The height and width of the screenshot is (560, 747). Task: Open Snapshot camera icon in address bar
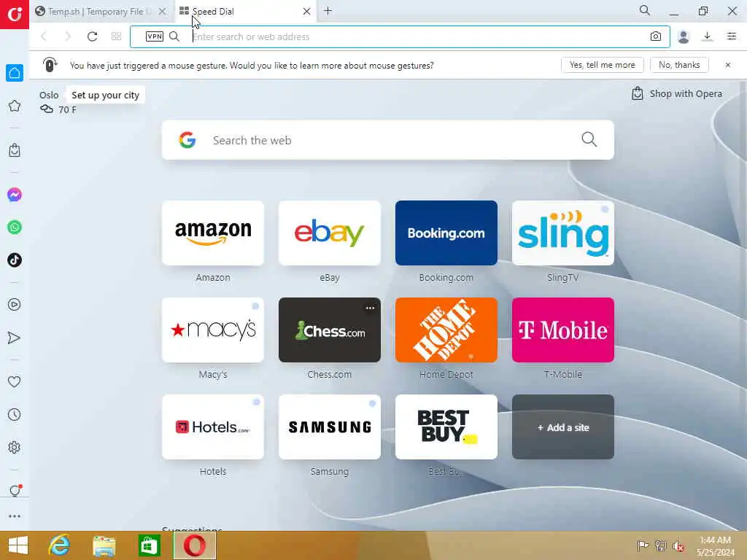(656, 36)
